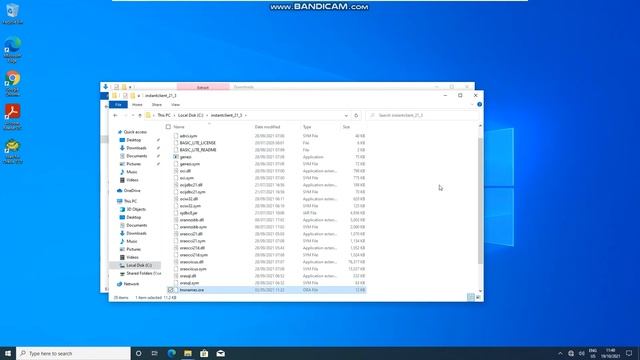
Task: Toggle the select-all checkbox beside Name header
Action: point(168,127)
